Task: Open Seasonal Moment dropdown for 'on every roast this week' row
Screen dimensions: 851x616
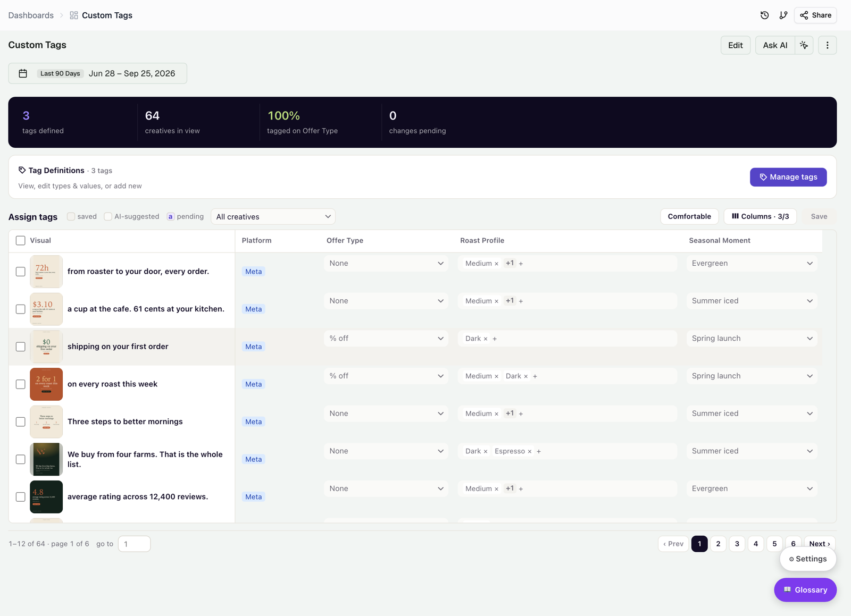Action: click(752, 376)
